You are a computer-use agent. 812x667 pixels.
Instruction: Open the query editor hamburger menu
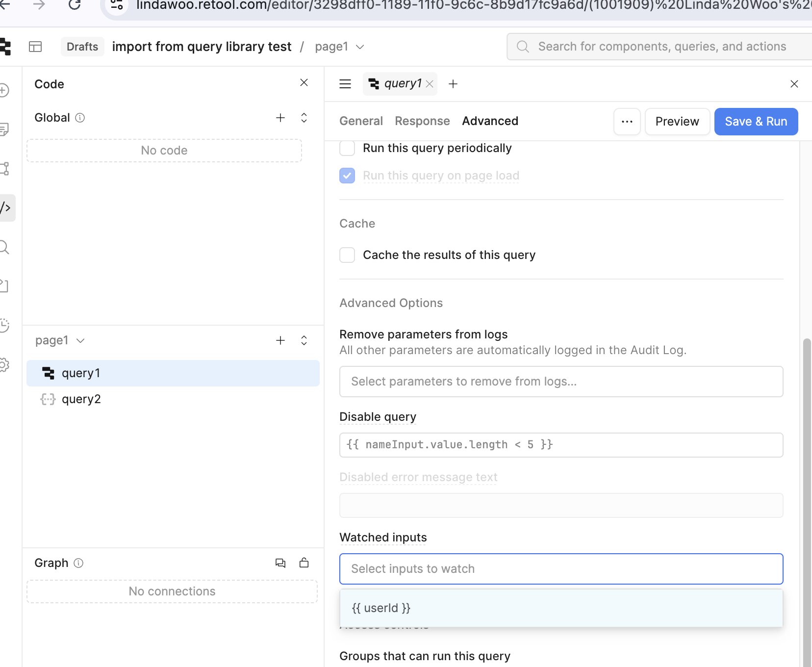345,84
